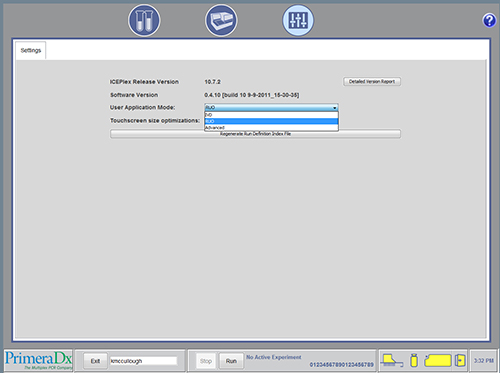The width and height of the screenshot is (500, 373).
Task: Click the yellow cartridge status icon
Action: tap(438, 361)
